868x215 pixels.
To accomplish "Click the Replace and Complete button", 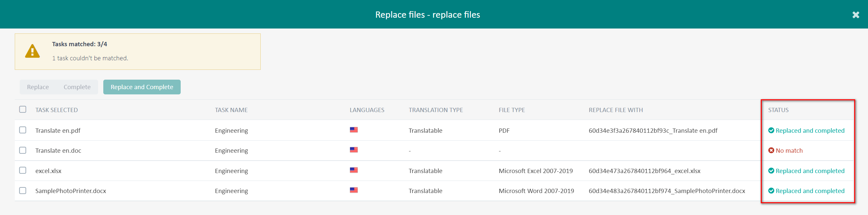I will pyautogui.click(x=142, y=87).
